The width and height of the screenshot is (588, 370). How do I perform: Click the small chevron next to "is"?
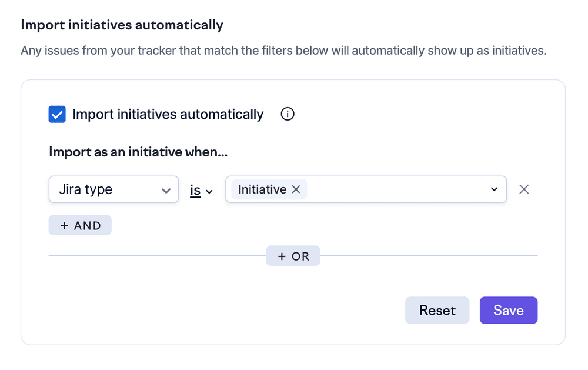click(209, 191)
